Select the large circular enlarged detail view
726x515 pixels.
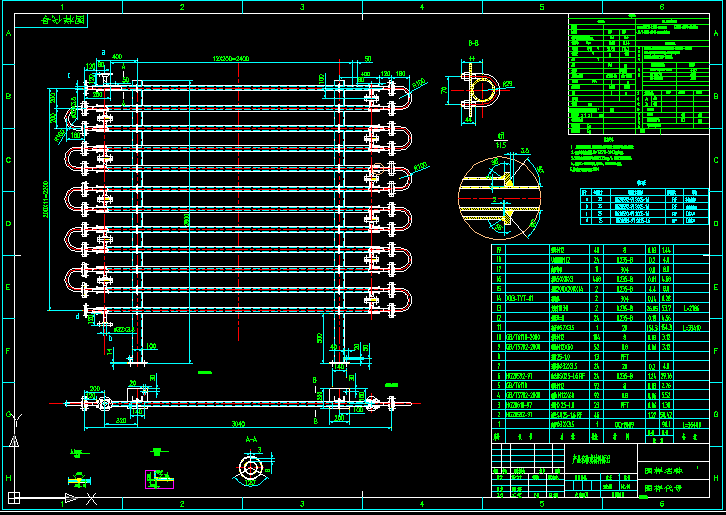coord(500,198)
